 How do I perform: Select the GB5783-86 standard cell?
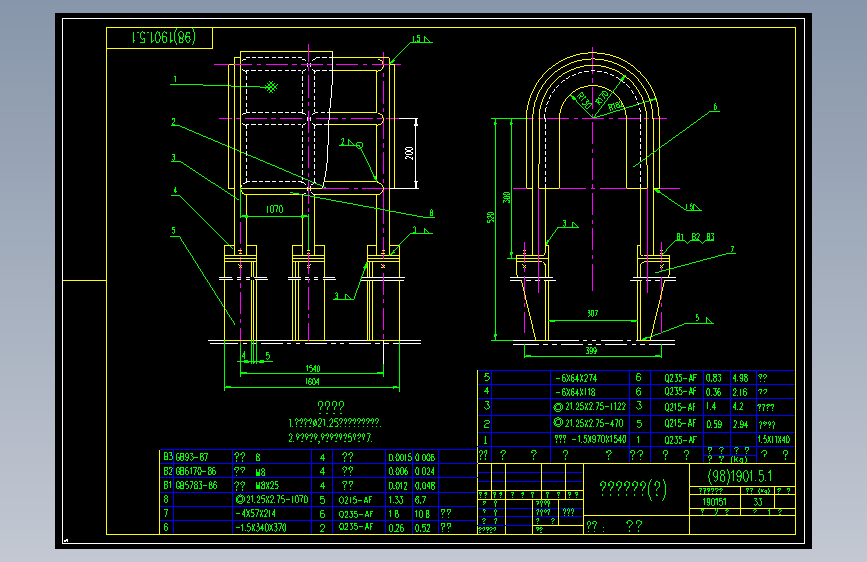coord(196,485)
